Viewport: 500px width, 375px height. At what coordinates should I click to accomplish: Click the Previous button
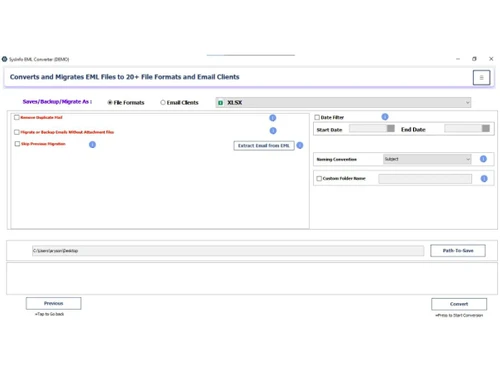pyautogui.click(x=53, y=303)
